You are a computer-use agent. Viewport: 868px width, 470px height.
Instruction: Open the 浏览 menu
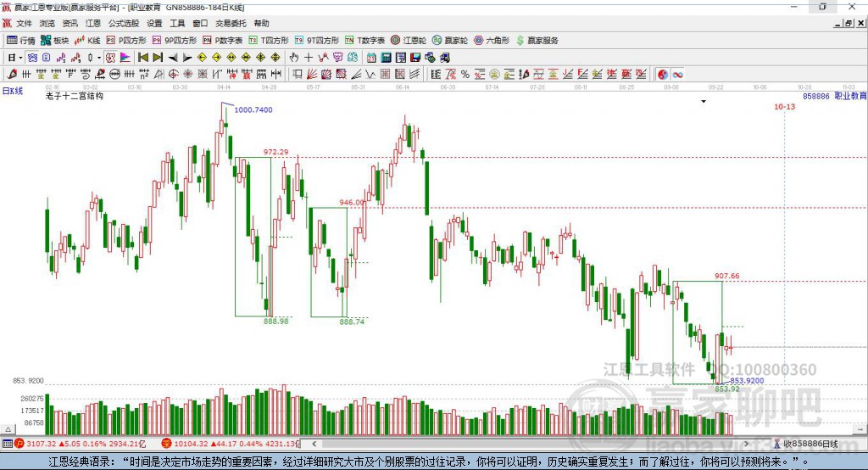[x=47, y=23]
